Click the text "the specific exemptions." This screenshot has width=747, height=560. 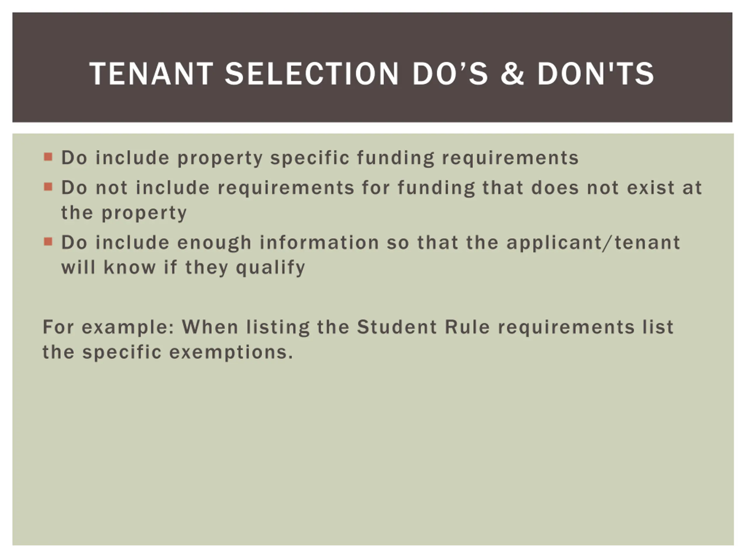pos(168,352)
